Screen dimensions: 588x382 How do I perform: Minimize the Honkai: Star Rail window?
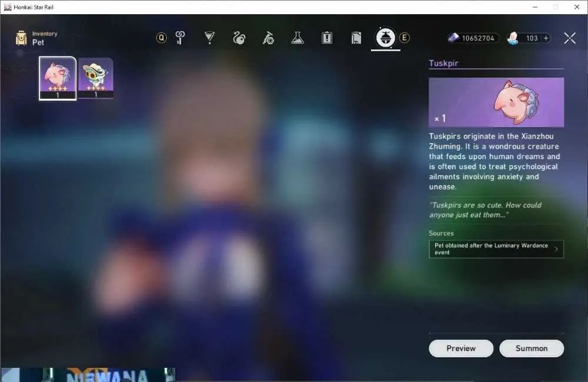535,7
